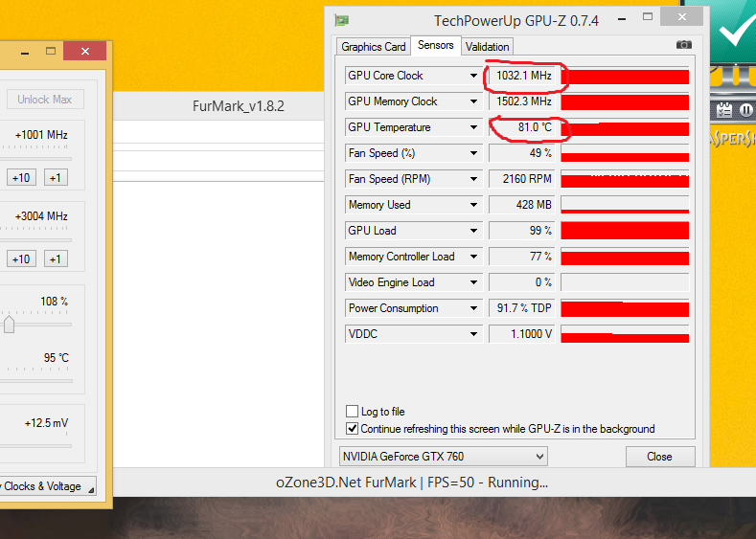
Task: Click the 428 MB memory used value
Action: pyautogui.click(x=523, y=205)
